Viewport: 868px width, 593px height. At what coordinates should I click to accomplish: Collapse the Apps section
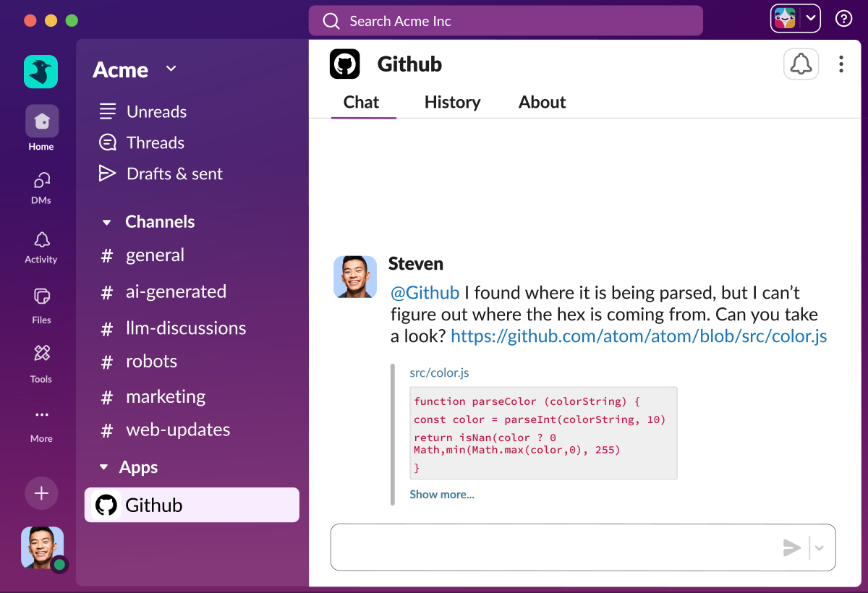[x=103, y=467]
